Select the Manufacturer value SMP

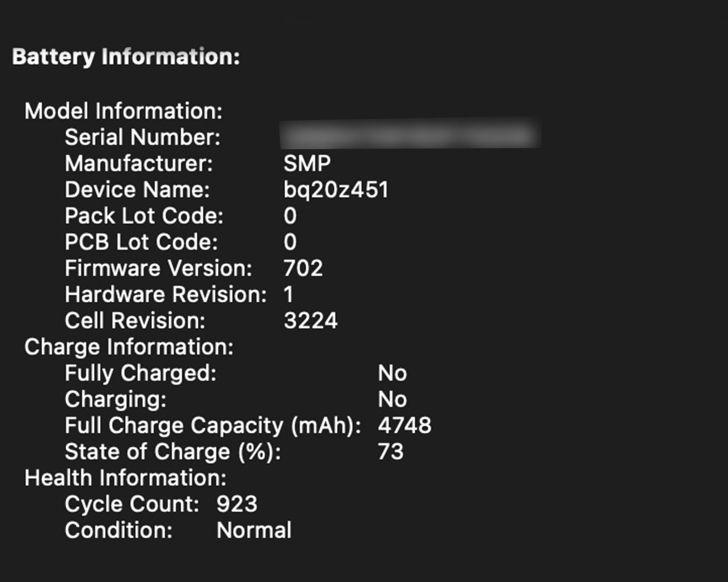click(307, 163)
